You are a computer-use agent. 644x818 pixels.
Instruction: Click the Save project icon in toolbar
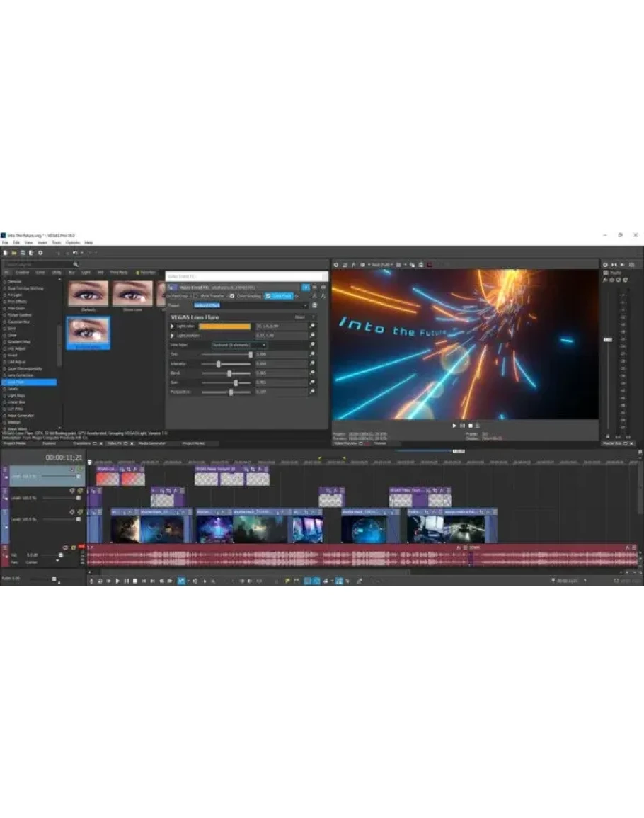[22, 252]
